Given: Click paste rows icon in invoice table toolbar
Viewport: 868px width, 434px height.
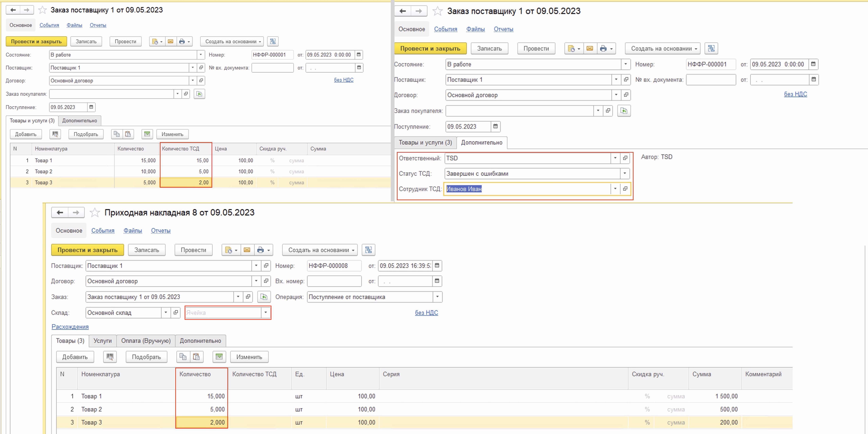Looking at the screenshot, I should [x=196, y=357].
